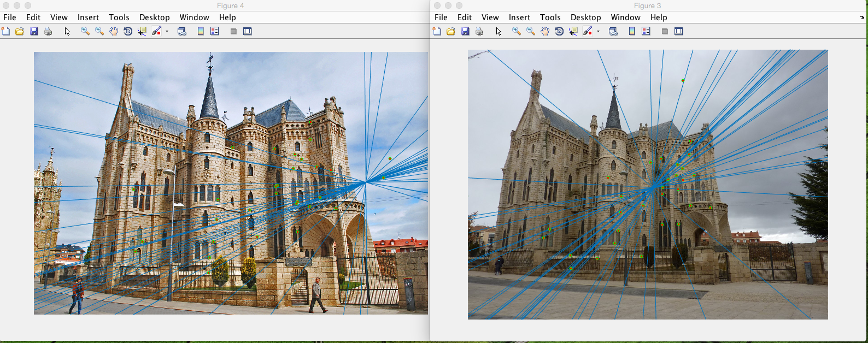The width and height of the screenshot is (868, 343).
Task: Insert Legend via Figure 3 toolbar icon
Action: [646, 31]
